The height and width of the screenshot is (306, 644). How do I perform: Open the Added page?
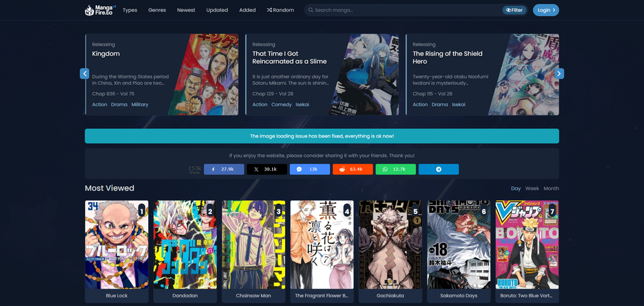click(x=248, y=10)
